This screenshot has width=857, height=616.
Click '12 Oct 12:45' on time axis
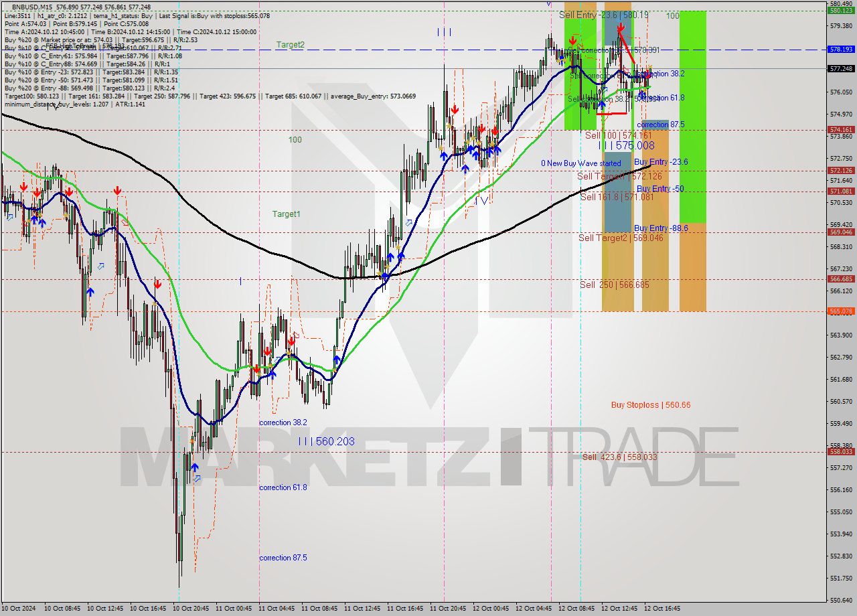619,609
